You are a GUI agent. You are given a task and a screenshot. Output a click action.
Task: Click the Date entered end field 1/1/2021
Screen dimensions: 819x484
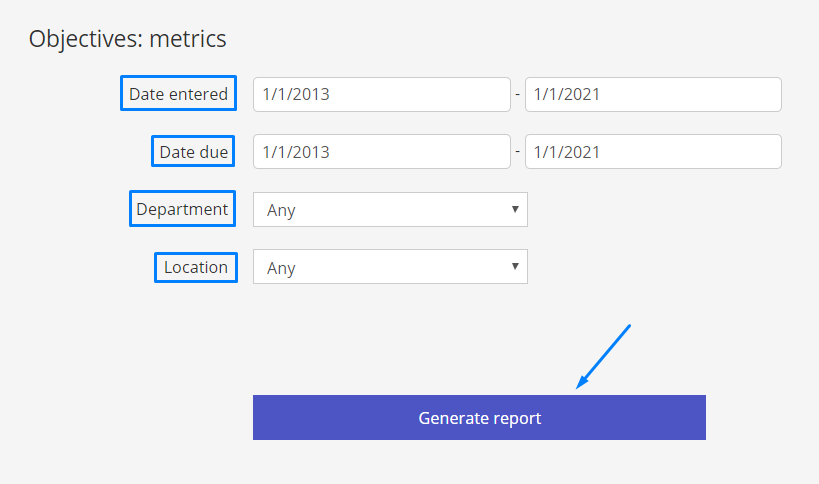click(653, 95)
